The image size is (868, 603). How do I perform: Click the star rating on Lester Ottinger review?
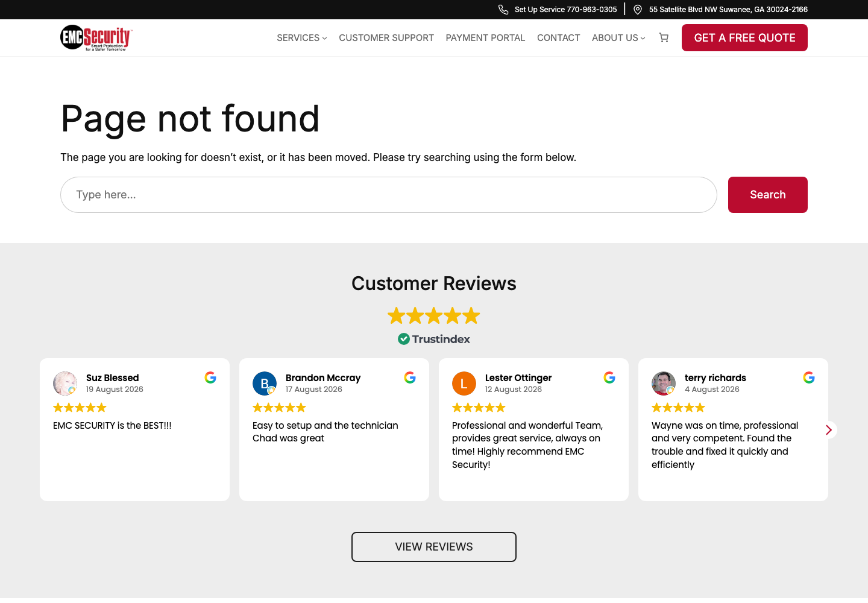479,408
